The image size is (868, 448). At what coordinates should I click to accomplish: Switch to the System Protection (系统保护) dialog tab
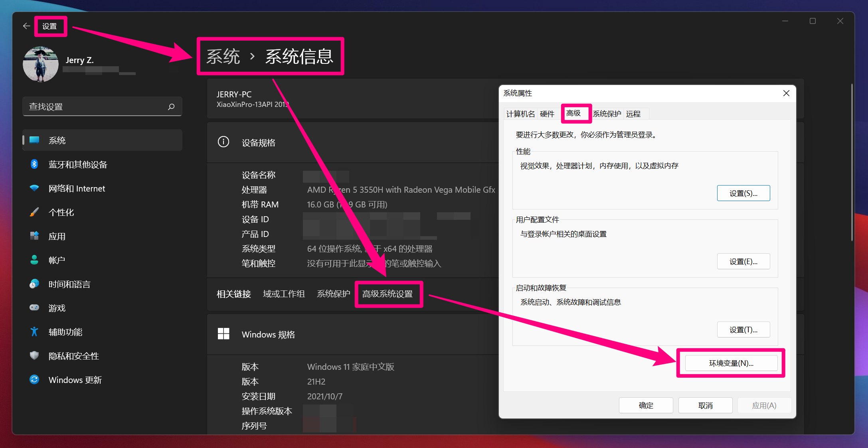pos(607,114)
